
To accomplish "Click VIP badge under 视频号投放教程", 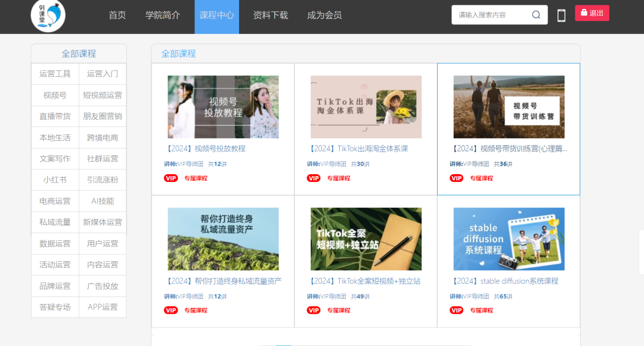I will 171,178.
